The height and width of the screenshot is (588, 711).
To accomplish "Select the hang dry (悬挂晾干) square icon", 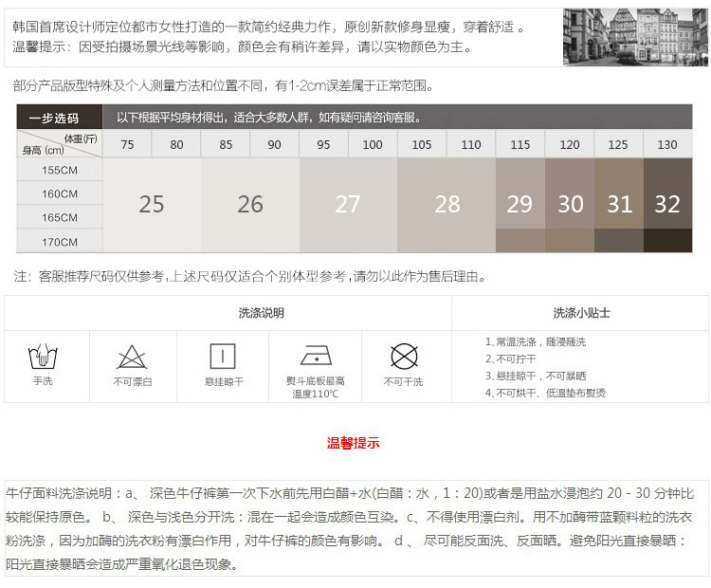I will tap(224, 357).
